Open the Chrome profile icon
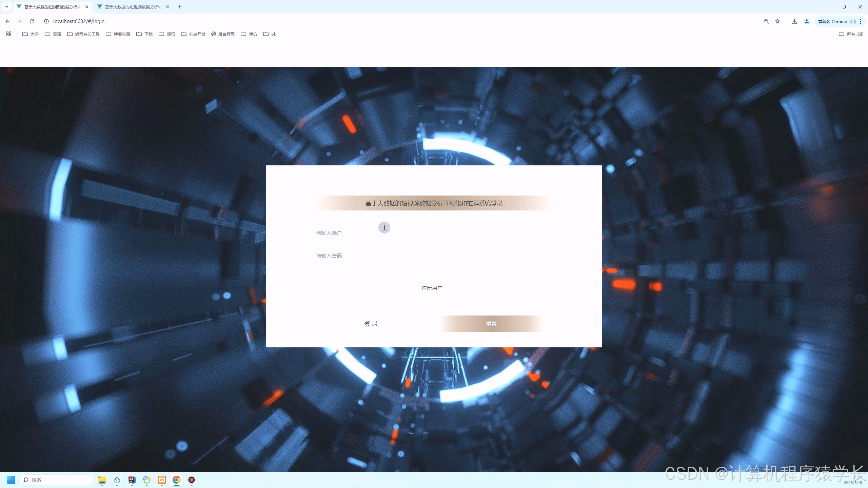The image size is (868, 488). click(x=807, y=21)
